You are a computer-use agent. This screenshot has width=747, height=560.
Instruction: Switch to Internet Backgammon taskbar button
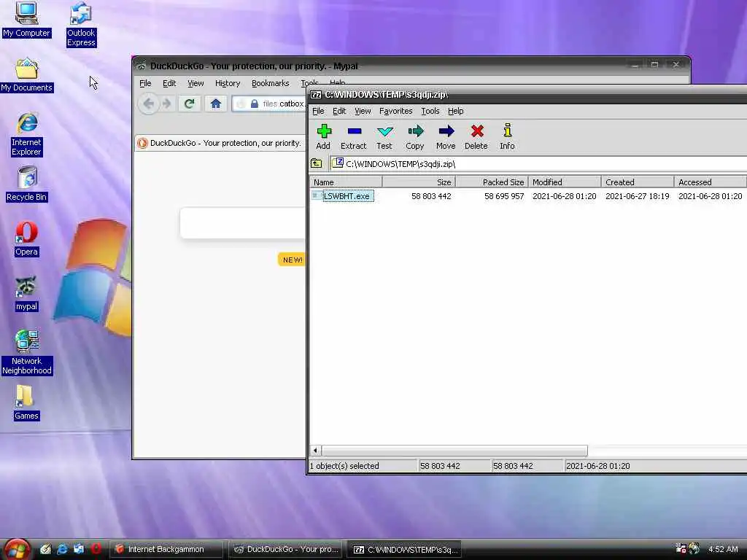166,550
